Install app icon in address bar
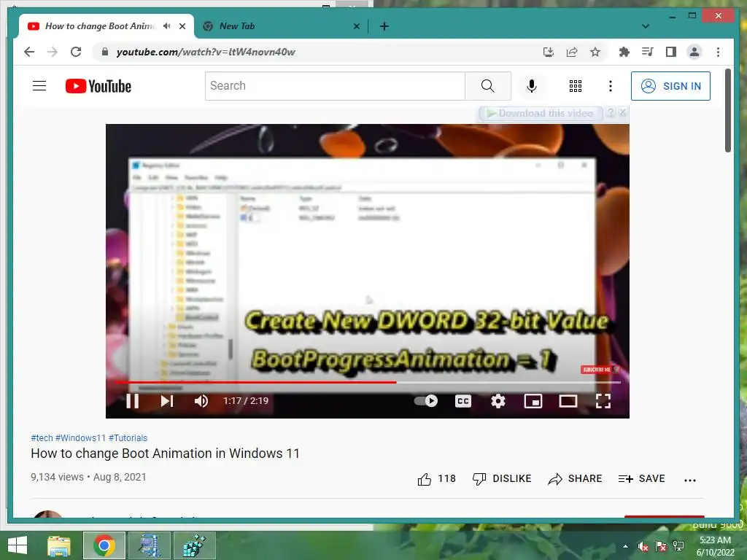The image size is (747, 560). [x=549, y=52]
